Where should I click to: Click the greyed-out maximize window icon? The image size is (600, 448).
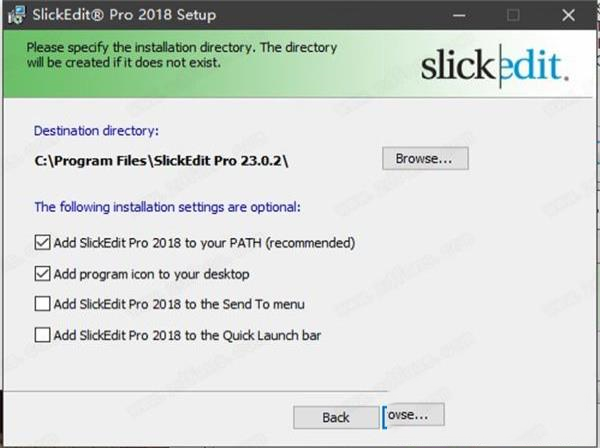coord(513,15)
